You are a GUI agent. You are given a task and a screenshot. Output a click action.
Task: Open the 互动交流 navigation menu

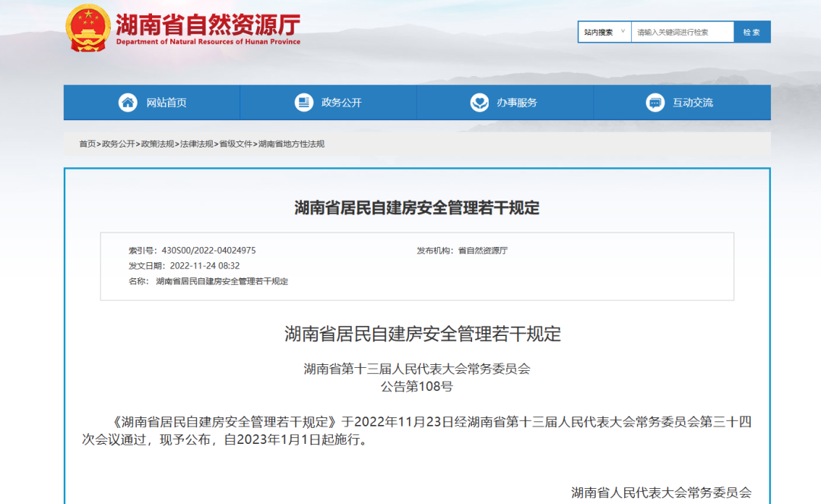pos(692,103)
